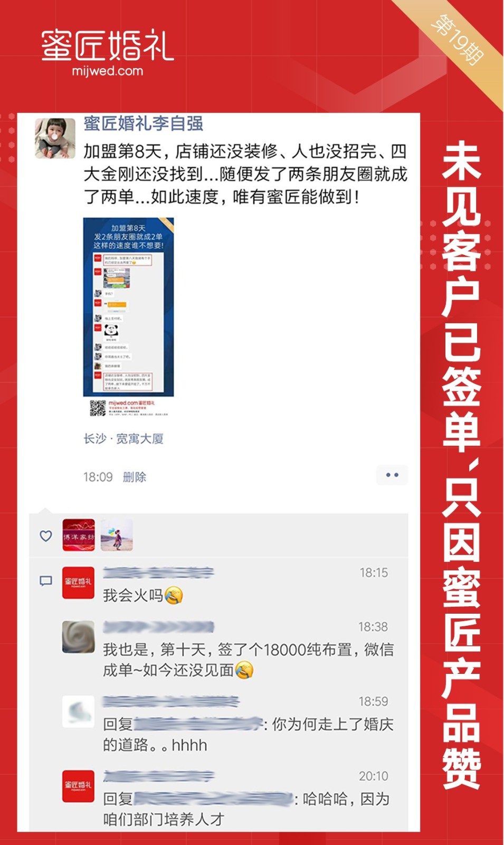
Task: Open profile name 蜜匠婚礼李自强
Action: tap(143, 124)
